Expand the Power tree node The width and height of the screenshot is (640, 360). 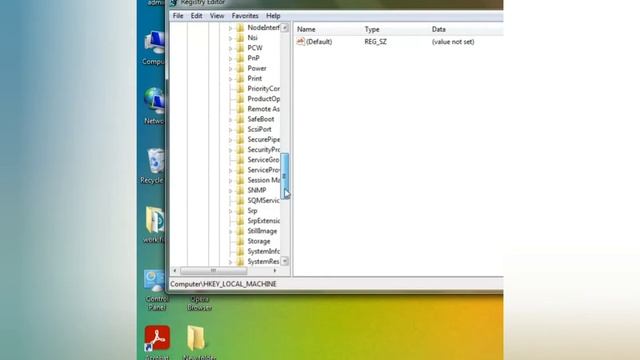coord(230,69)
